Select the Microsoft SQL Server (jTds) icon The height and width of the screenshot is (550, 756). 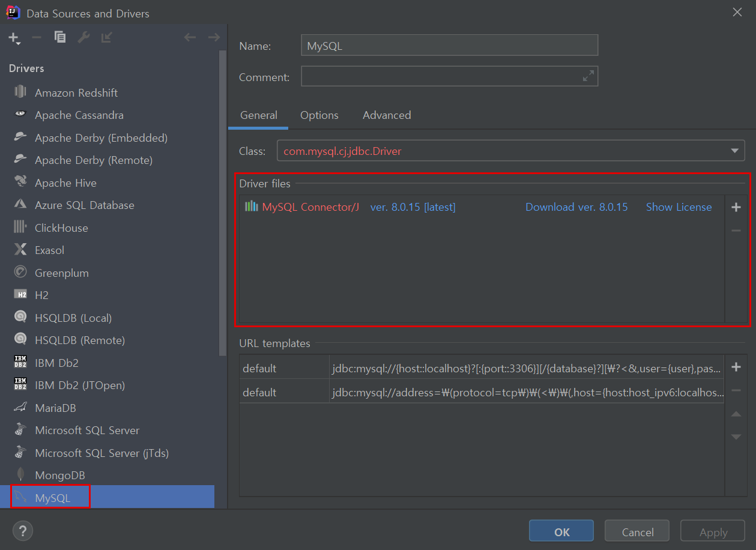click(x=20, y=452)
